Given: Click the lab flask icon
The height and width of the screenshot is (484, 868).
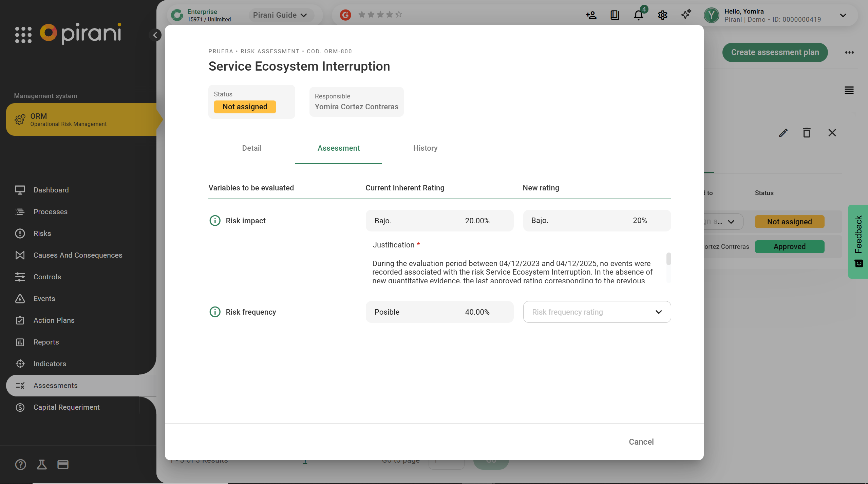Looking at the screenshot, I should click(x=42, y=464).
